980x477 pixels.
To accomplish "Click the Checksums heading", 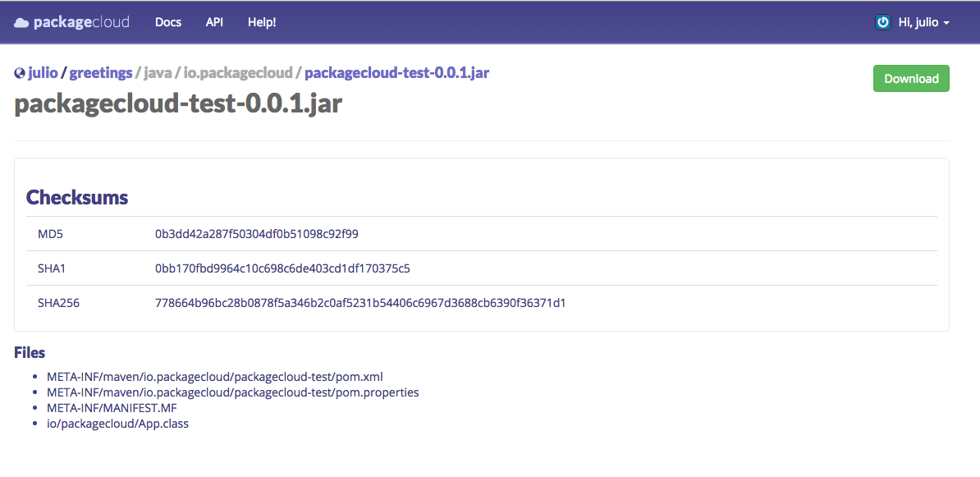I will [x=77, y=198].
